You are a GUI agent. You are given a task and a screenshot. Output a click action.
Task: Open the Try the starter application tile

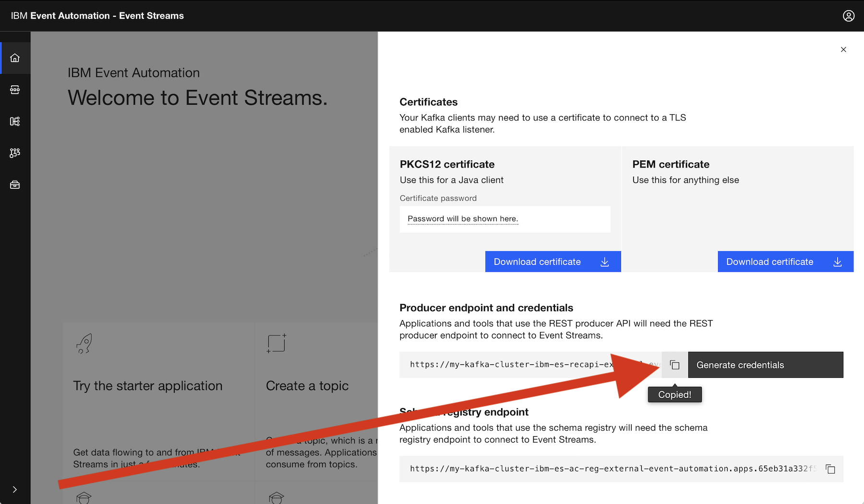[x=148, y=386]
